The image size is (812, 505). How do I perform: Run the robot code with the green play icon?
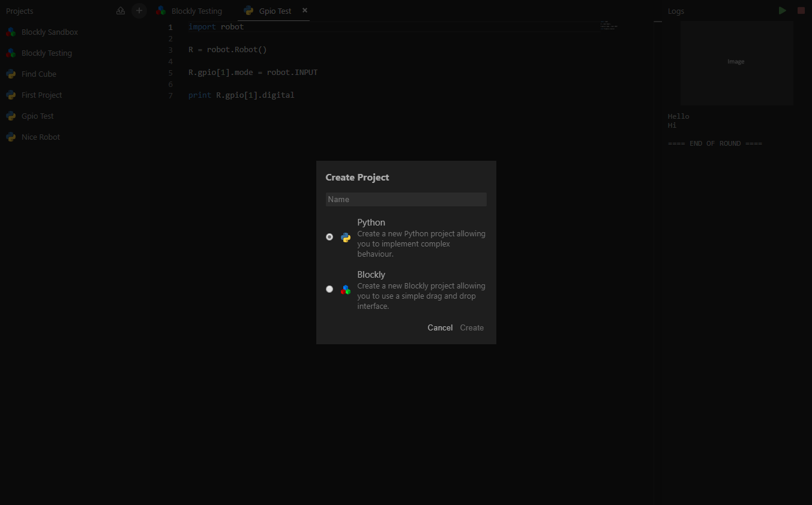point(782,10)
